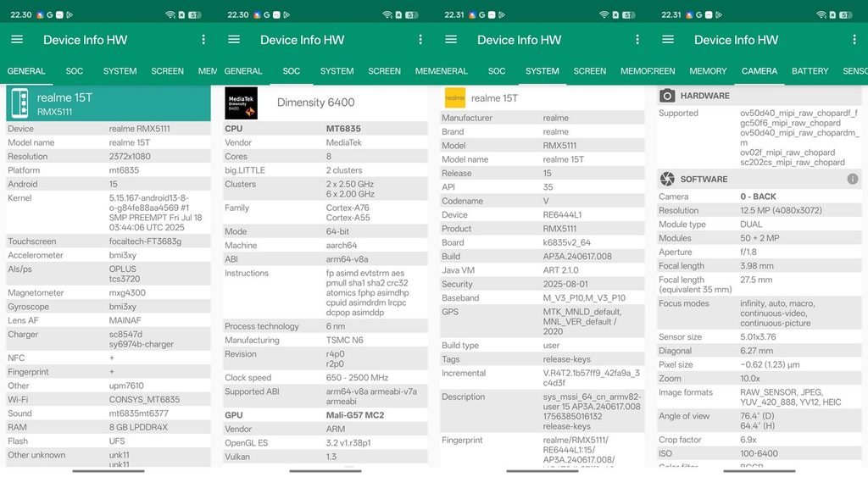The height and width of the screenshot is (477, 868).
Task: Switch to SYSTEM tab in the GENERAL screen
Action: 120,71
